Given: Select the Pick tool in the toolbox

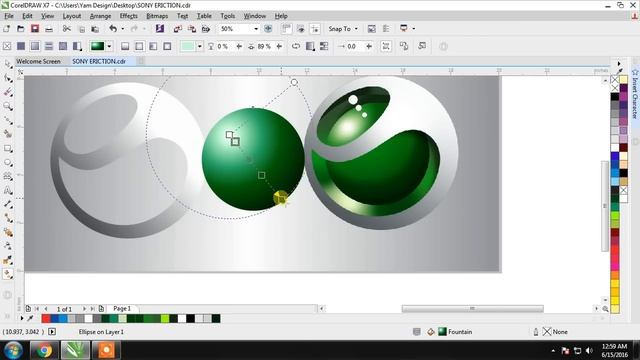Looking at the screenshot, I should point(8,64).
